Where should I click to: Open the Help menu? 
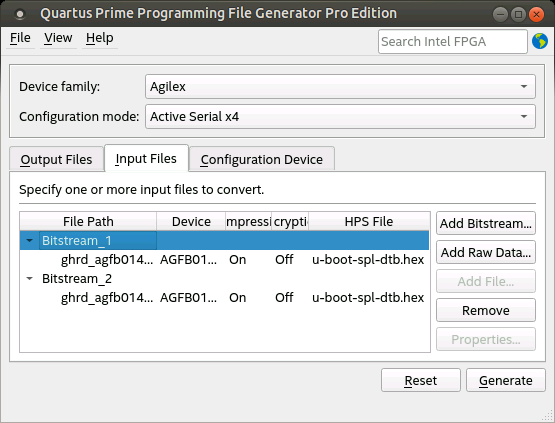tap(99, 38)
